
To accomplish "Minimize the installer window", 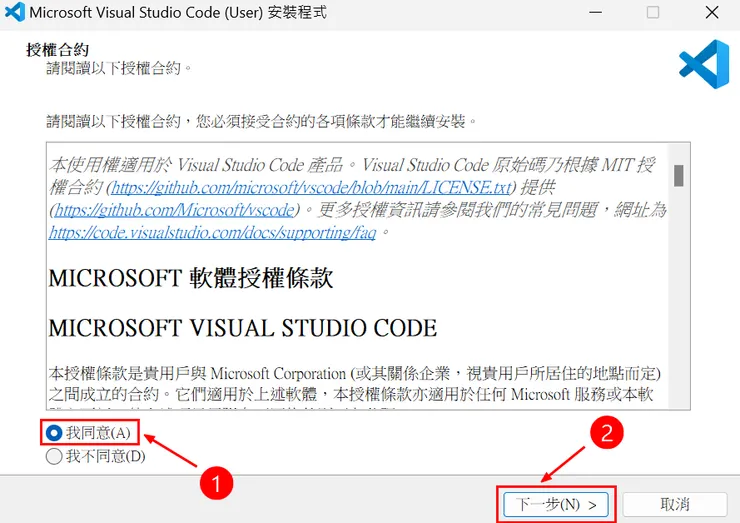I will pyautogui.click(x=596, y=12).
